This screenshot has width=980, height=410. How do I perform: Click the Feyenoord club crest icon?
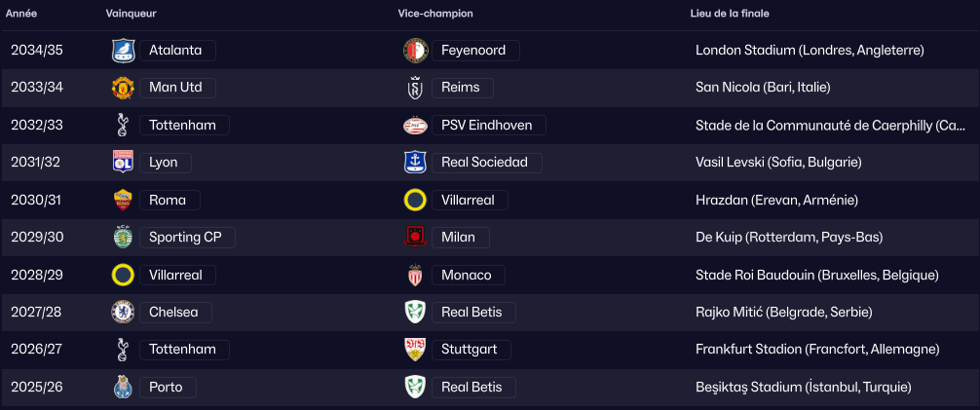click(415, 50)
